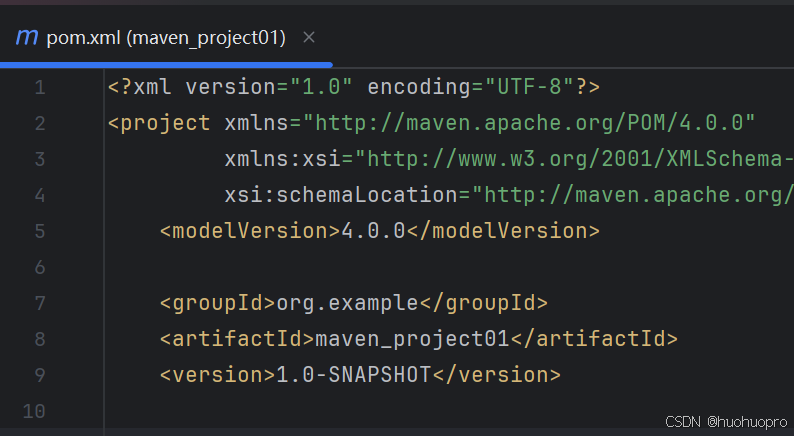This screenshot has width=794, height=436.
Task: Click the xsi:schemaLocation attribute name
Action: pos(341,195)
